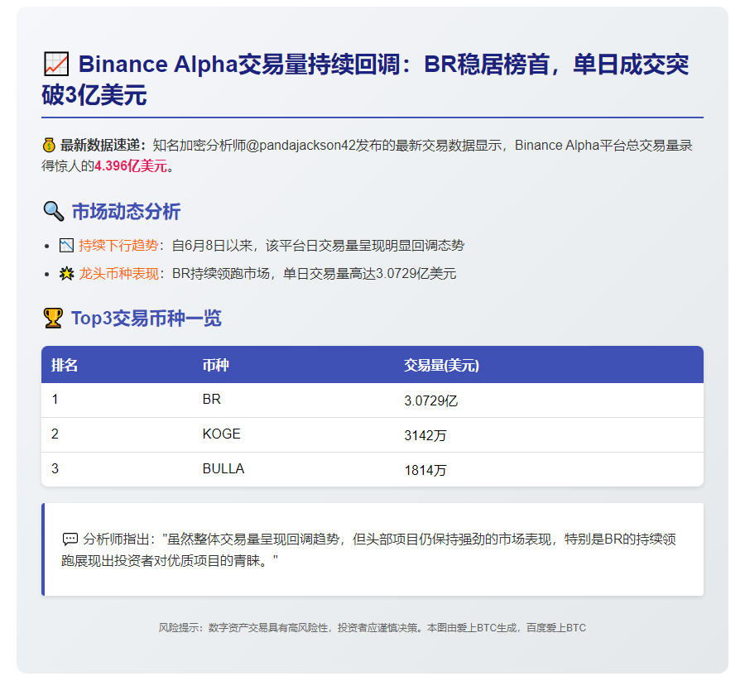Click the 自6月8日以来 bullet sentence

tap(318, 246)
